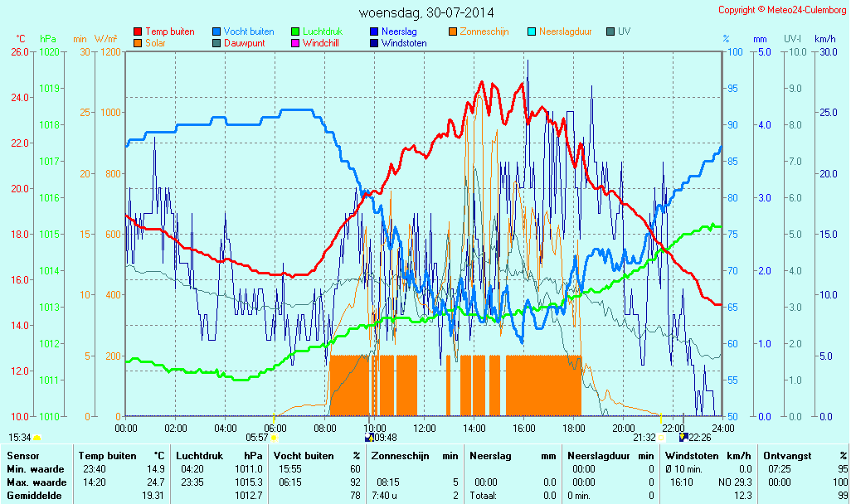Image resolution: width=851 pixels, height=504 pixels.
Task: Click the red Temp buiten legend swatch
Action: pyautogui.click(x=138, y=31)
